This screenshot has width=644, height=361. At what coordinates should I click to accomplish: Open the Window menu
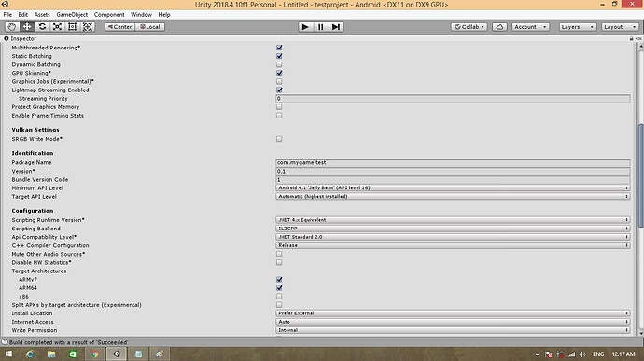point(141,14)
